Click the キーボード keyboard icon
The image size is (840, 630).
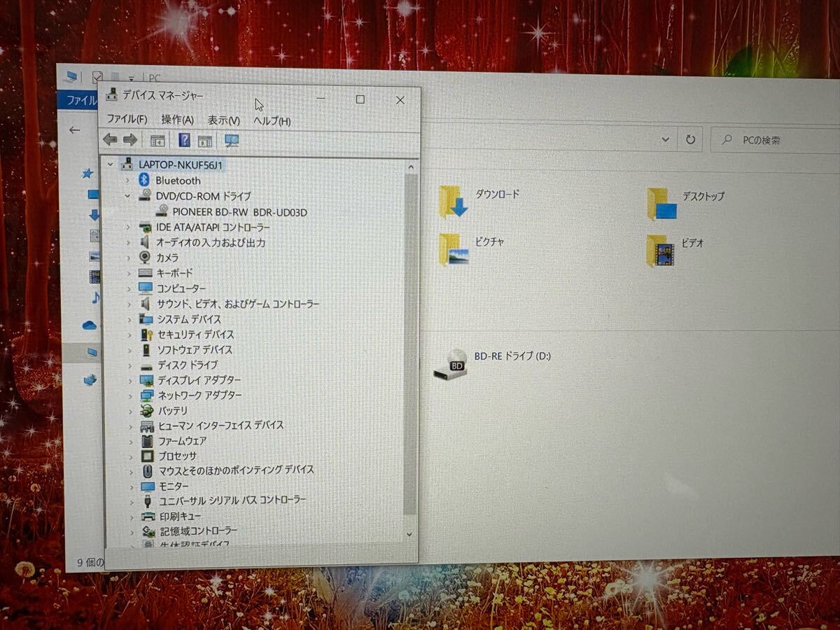point(146,272)
